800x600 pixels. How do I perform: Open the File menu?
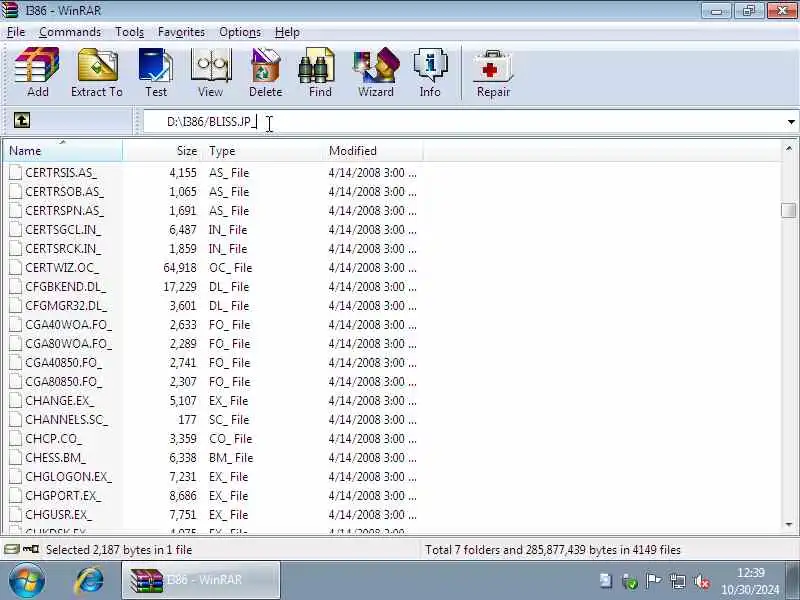coord(16,32)
